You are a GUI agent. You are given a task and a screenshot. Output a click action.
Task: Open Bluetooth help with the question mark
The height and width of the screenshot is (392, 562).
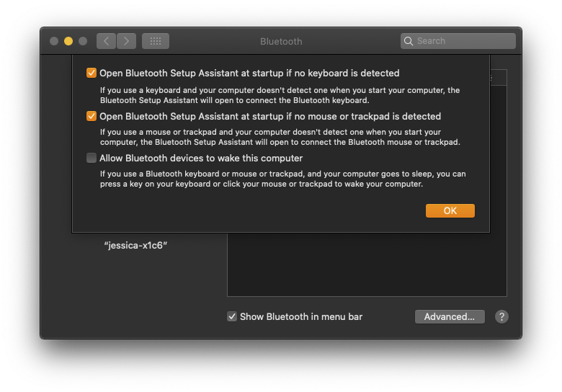[501, 316]
